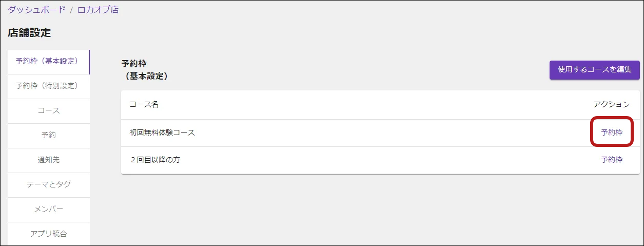Open 予約枠 link for 初回無料体験コース

pos(612,133)
